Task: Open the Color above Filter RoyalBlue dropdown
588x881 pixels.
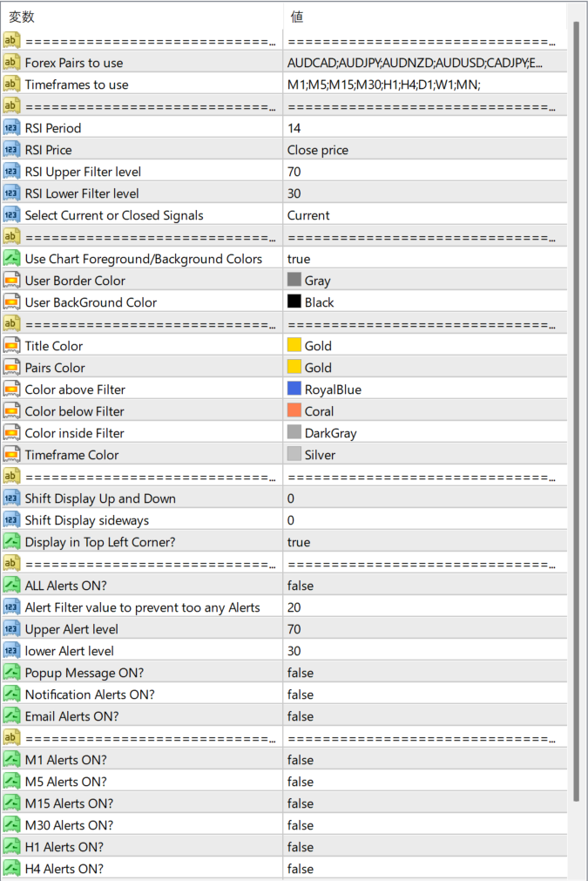Action: (x=425, y=390)
